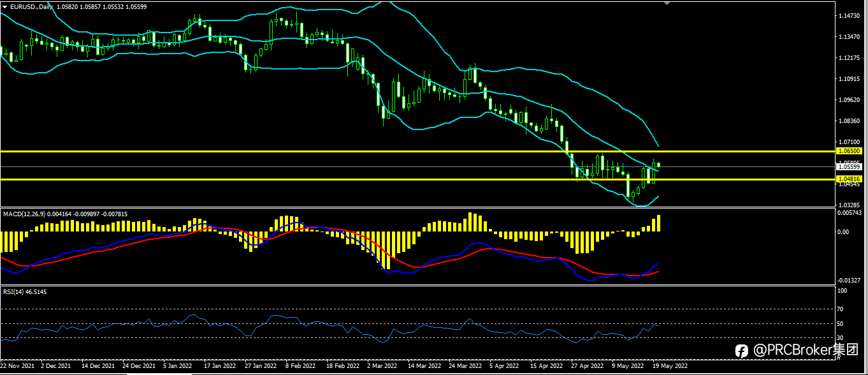
Task: Click the 24 Mar 2022 date label
Action: pyautogui.click(x=465, y=367)
